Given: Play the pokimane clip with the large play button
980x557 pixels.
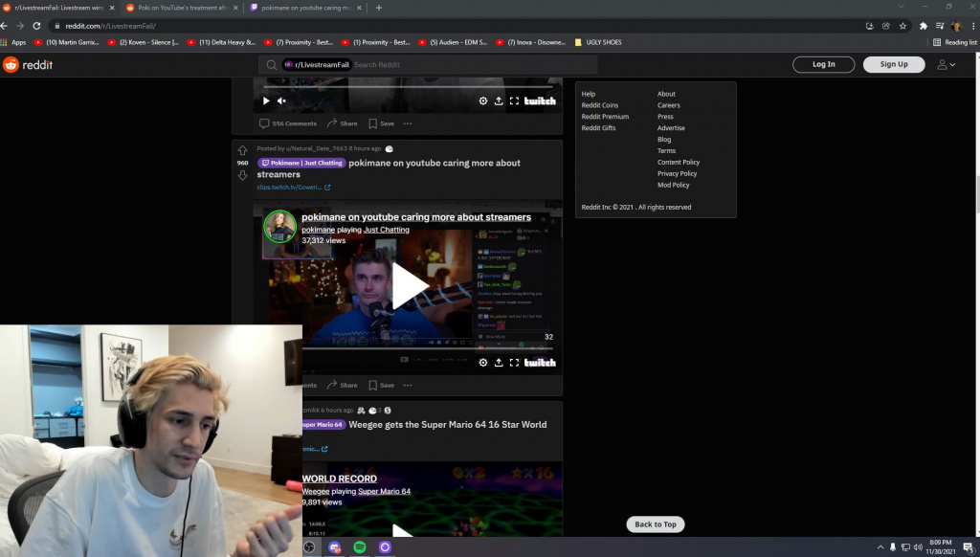Looking at the screenshot, I should tap(409, 286).
